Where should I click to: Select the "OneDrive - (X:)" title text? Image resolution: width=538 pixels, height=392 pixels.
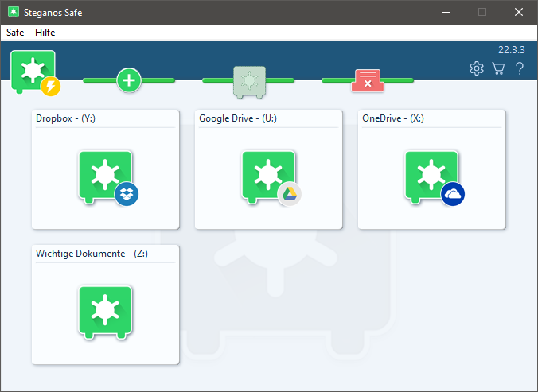[x=393, y=118]
